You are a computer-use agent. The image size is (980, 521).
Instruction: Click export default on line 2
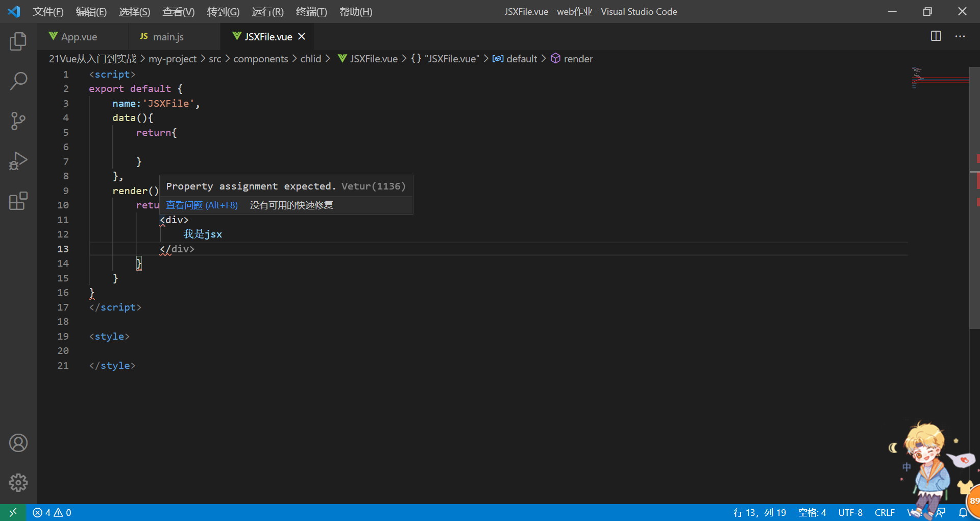click(x=130, y=88)
